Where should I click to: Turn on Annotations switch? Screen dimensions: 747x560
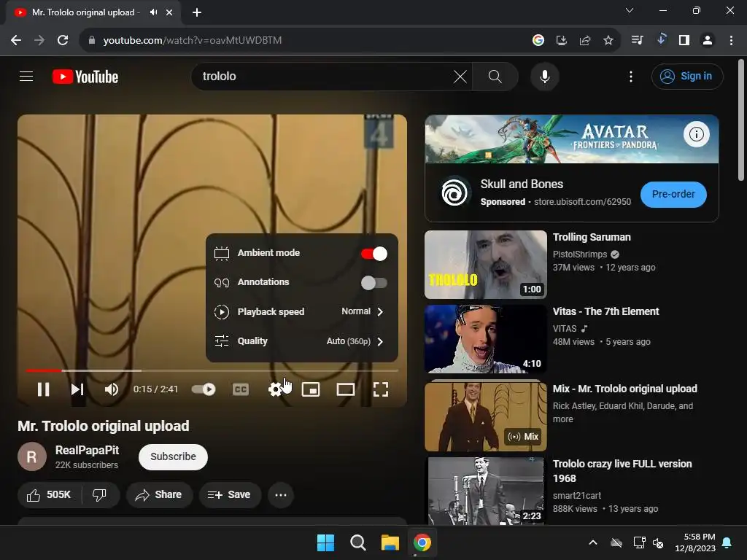coord(374,283)
